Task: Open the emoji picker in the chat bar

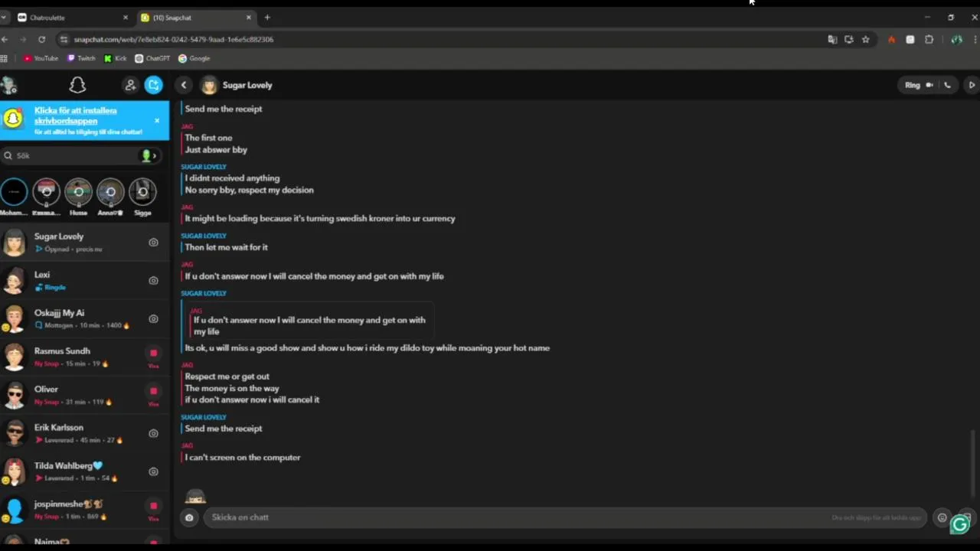Action: [x=942, y=517]
